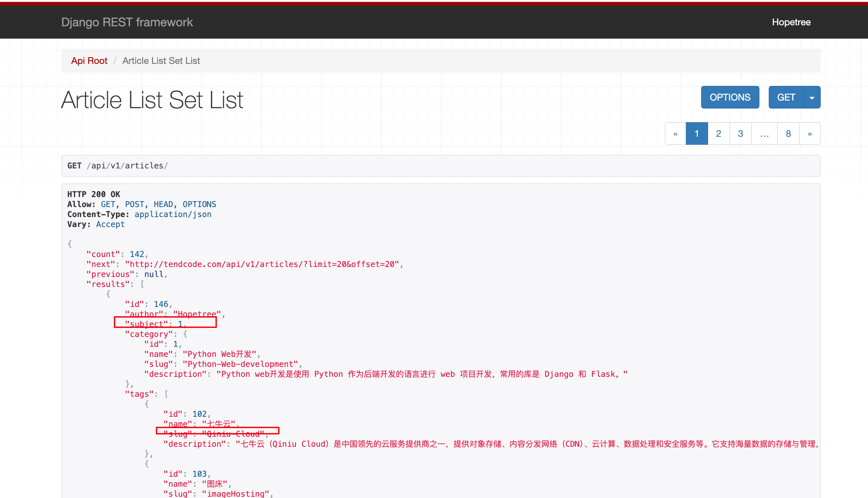Viewport: 868px width, 498px height.
Task: Click the category description about Django and Flask
Action: [x=422, y=374]
